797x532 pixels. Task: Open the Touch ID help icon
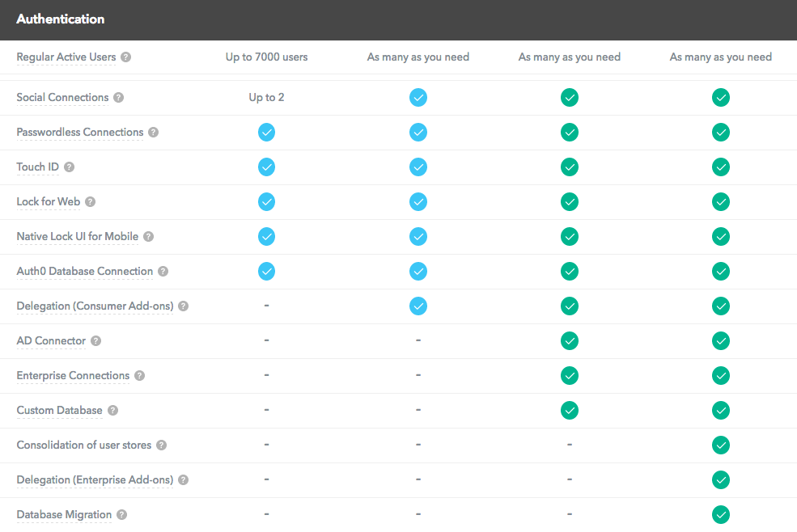coord(69,167)
